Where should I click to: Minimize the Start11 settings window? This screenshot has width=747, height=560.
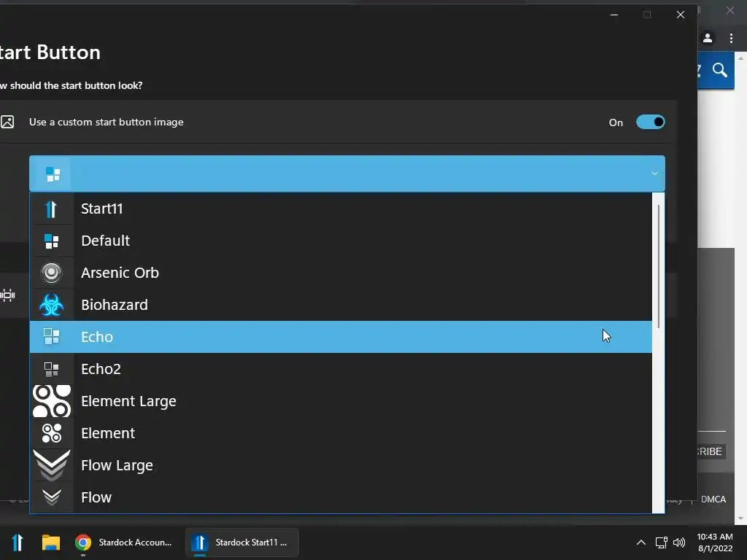pos(614,15)
